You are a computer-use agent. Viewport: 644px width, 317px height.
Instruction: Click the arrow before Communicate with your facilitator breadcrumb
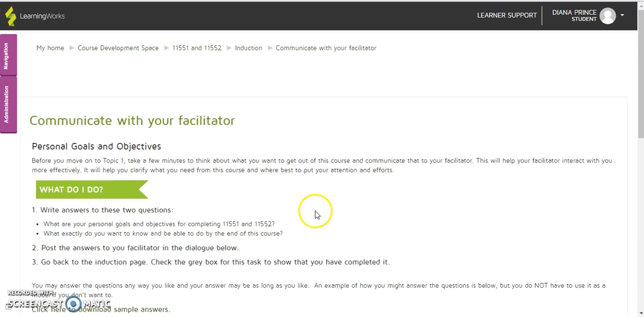[x=270, y=48]
